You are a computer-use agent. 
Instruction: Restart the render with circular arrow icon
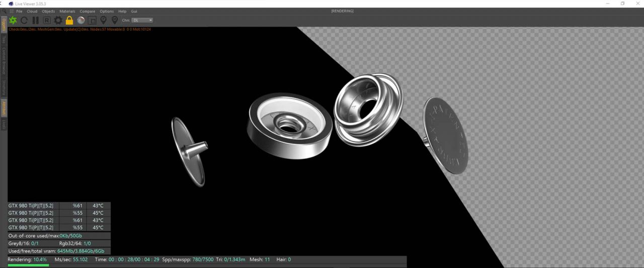pyautogui.click(x=24, y=21)
